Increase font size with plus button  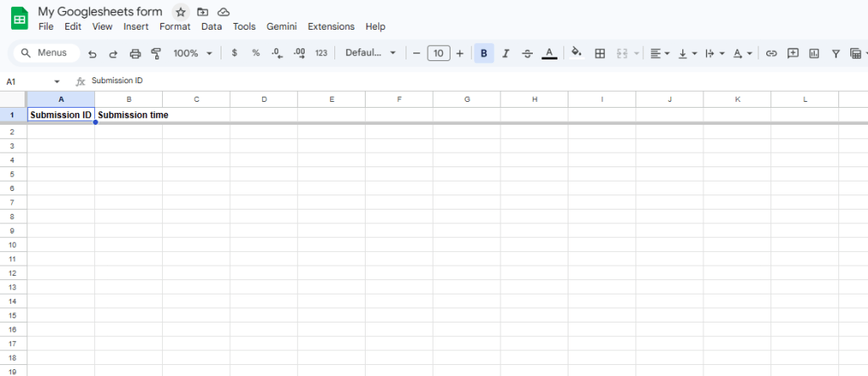(460, 53)
